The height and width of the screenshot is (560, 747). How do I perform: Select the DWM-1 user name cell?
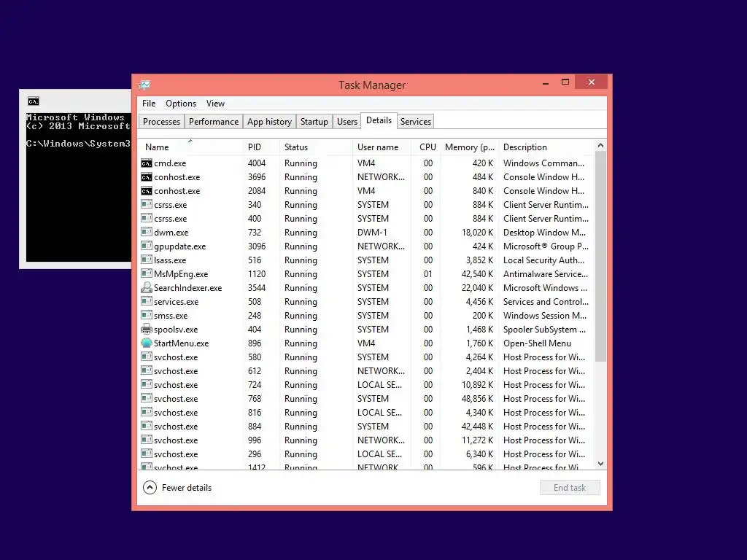click(372, 233)
